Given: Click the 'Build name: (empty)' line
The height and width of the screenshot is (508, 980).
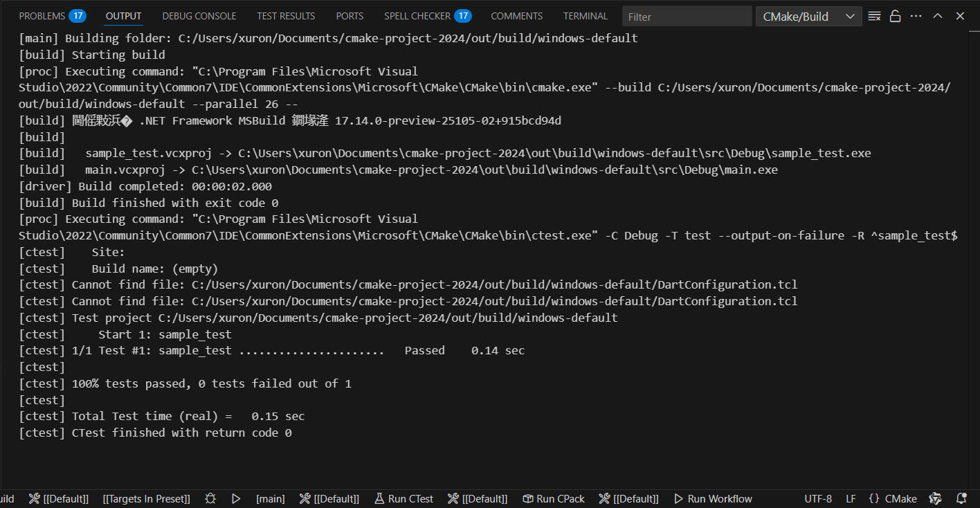Looking at the screenshot, I should (x=118, y=269).
